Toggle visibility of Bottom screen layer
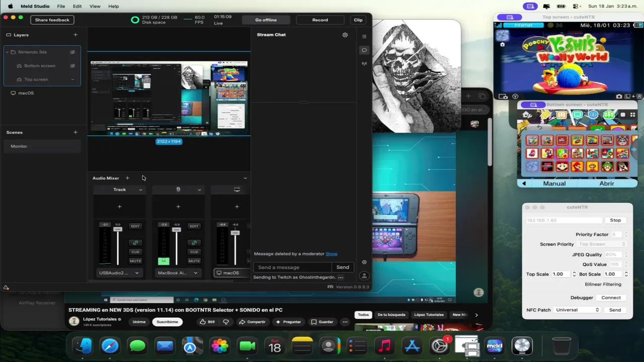The width and height of the screenshot is (644, 362). 72,66
